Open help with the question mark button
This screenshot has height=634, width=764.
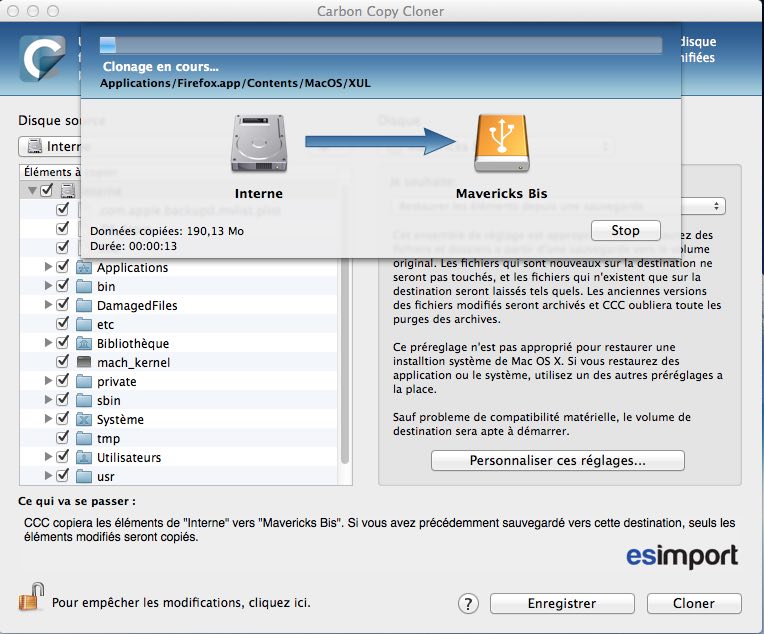pos(468,604)
